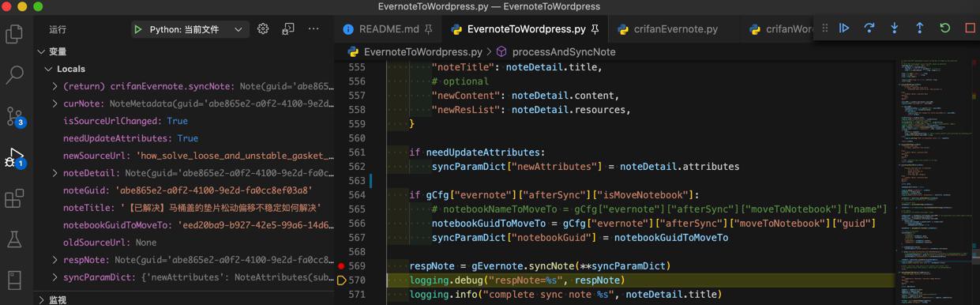Place cursor on the logging.info line 571
The height and width of the screenshot is (305, 980).
(x=565, y=295)
